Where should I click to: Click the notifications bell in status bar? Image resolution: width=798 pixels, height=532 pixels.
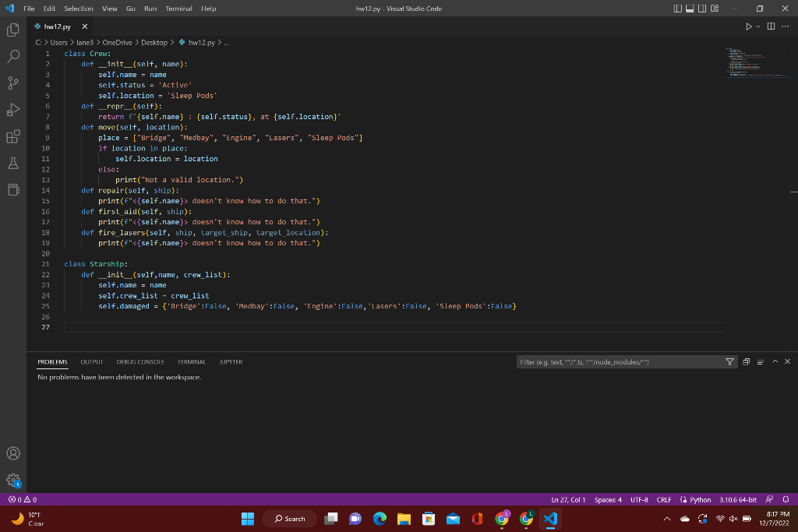coord(786,500)
